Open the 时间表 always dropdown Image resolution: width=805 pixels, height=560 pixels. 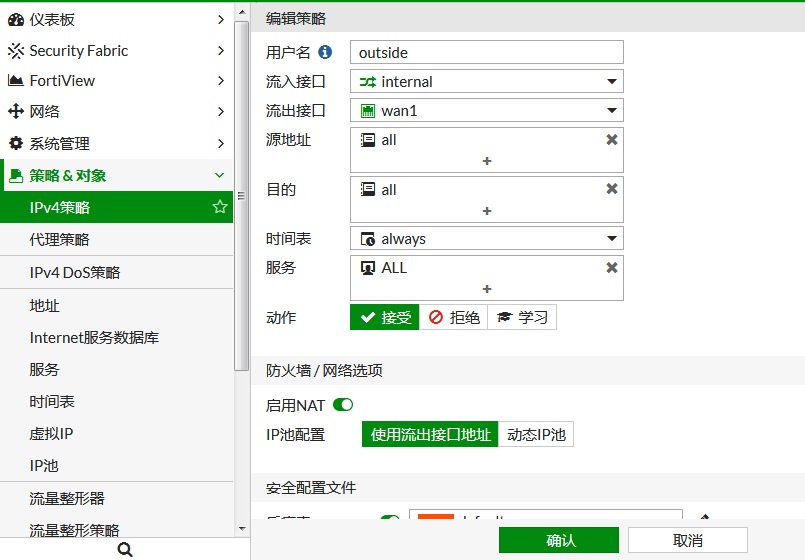(x=487, y=239)
